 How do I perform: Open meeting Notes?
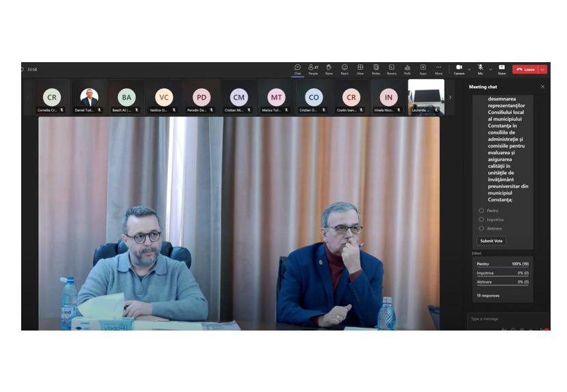point(376,70)
